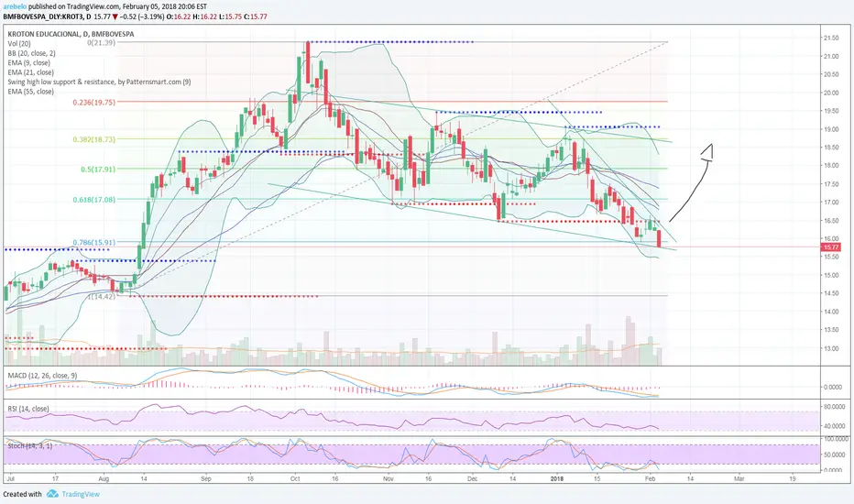Click the 0.5(17.91) Fibonacci level label
854x504 pixels.
point(97,170)
